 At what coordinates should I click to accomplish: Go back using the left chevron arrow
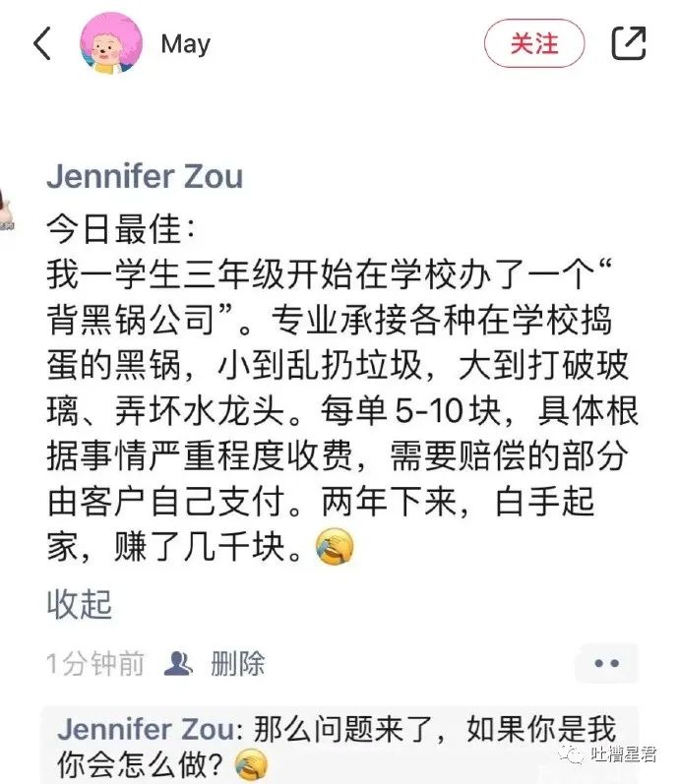42,43
